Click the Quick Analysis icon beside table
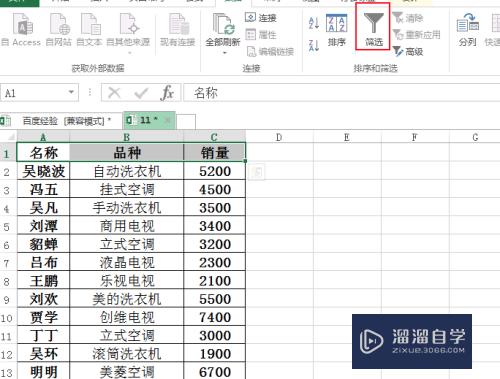Viewport: 500px width, 379px height. click(x=257, y=172)
